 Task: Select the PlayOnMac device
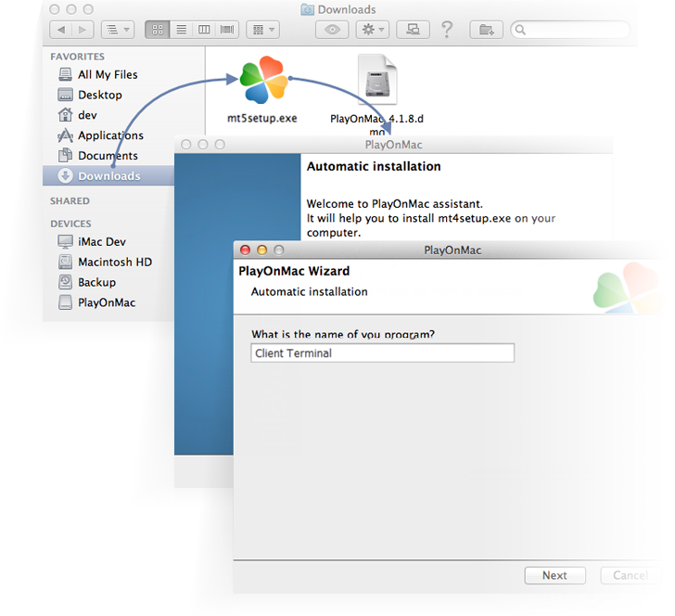coord(107,302)
